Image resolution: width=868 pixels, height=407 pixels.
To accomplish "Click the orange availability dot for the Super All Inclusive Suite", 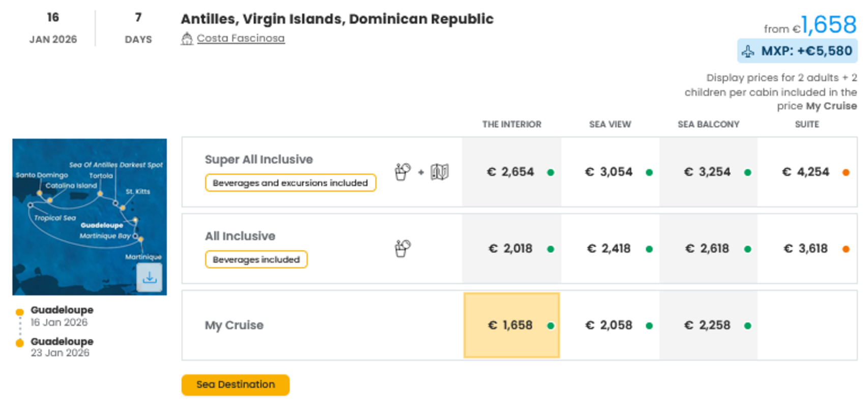I will [x=846, y=172].
